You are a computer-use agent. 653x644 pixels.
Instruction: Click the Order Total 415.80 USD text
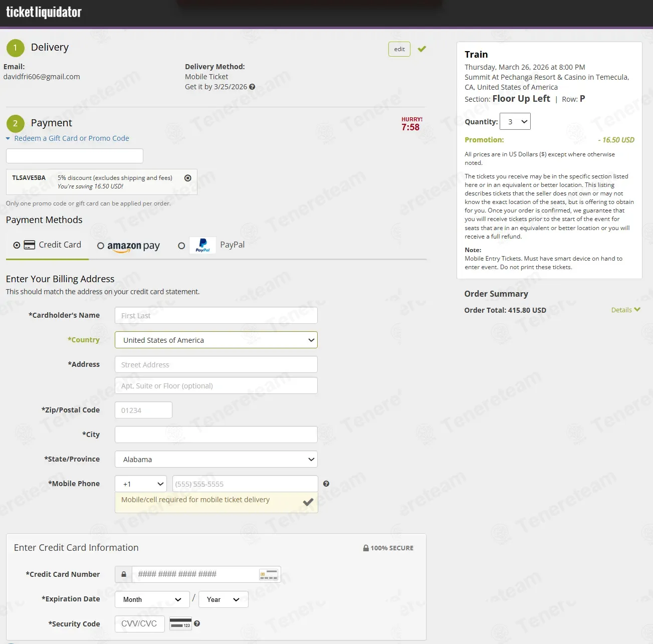click(505, 310)
